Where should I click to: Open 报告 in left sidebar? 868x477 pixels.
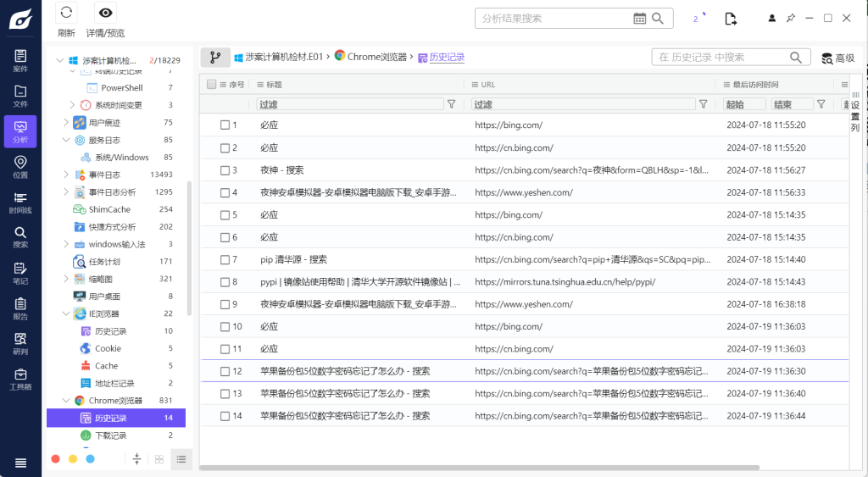click(20, 308)
